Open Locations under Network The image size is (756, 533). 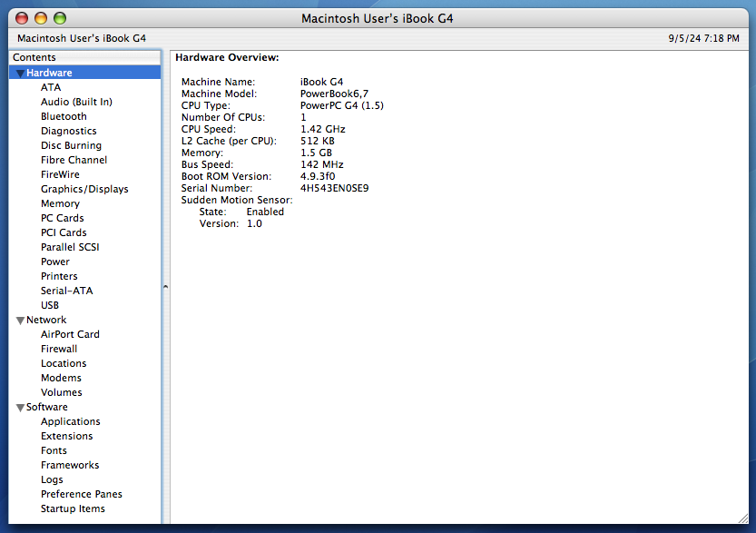pyautogui.click(x=64, y=363)
